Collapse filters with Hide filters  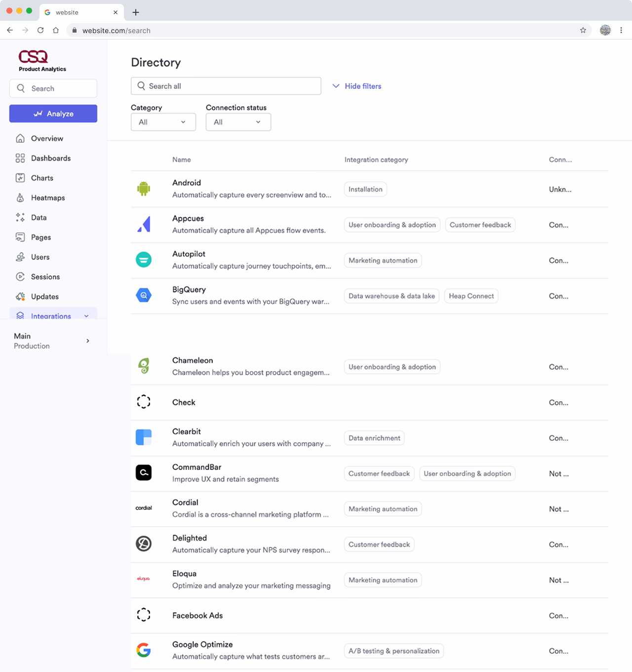357,86
